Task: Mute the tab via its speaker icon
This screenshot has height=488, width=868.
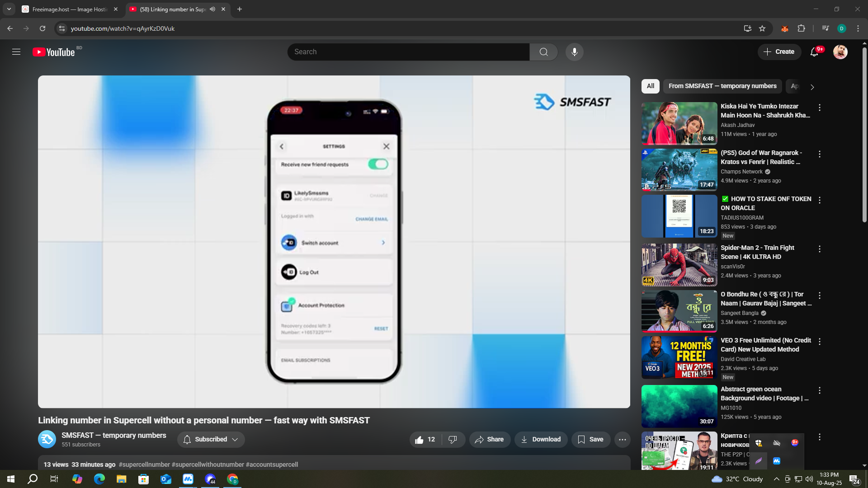Action: click(212, 9)
